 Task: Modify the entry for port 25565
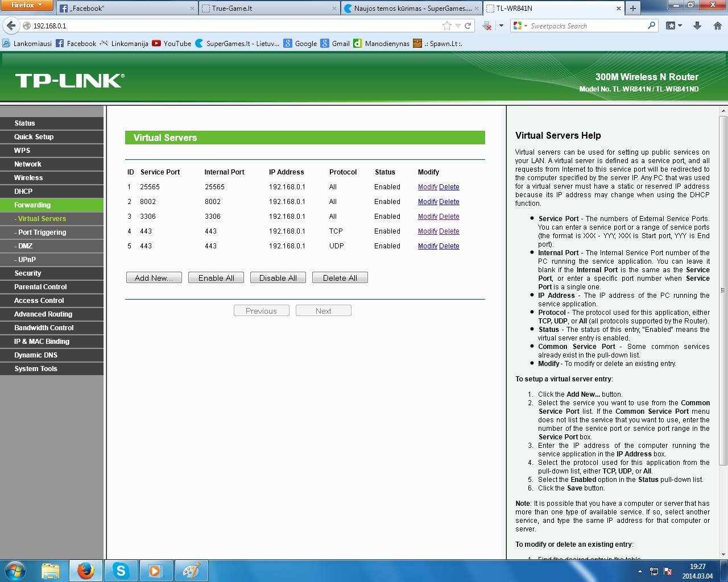tap(428, 187)
